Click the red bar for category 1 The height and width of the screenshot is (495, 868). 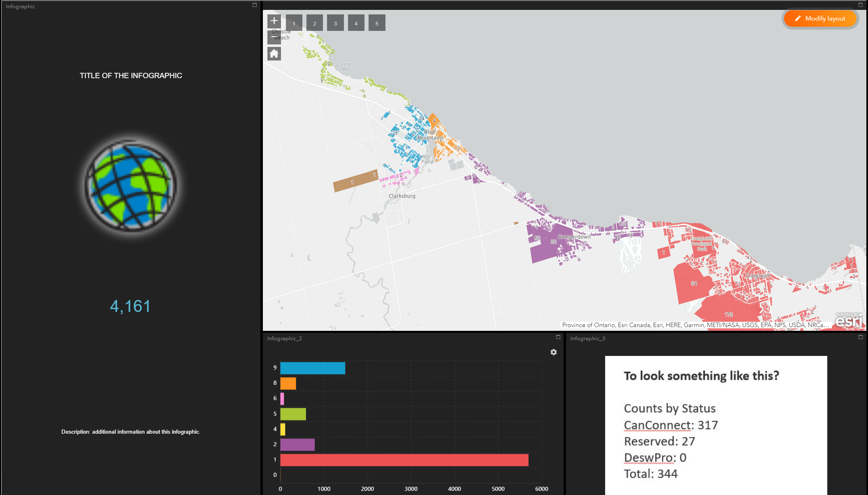click(404, 460)
